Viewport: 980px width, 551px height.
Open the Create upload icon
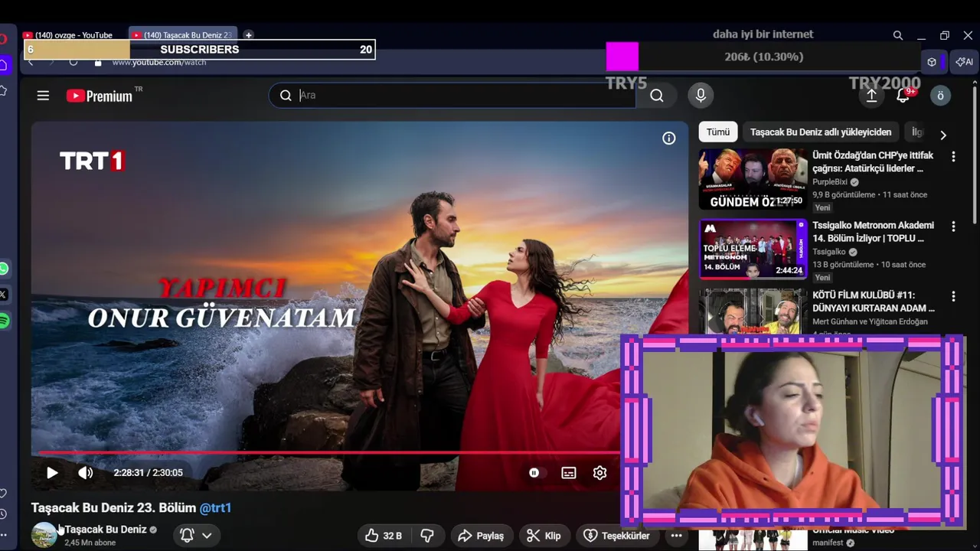871,96
